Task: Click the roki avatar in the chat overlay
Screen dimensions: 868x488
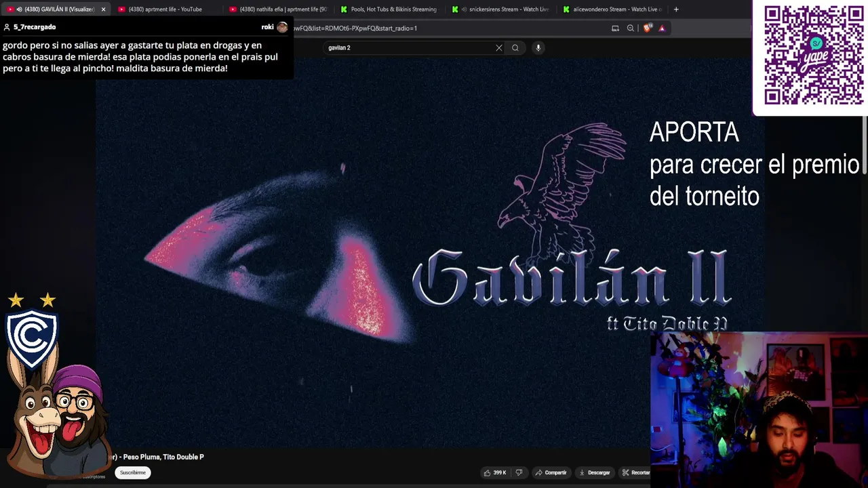Action: coord(282,27)
